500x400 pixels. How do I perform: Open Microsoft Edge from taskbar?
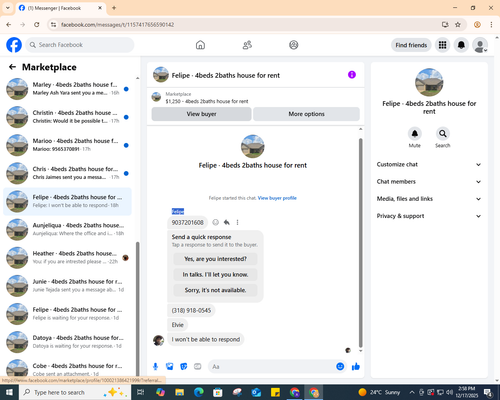point(199,392)
